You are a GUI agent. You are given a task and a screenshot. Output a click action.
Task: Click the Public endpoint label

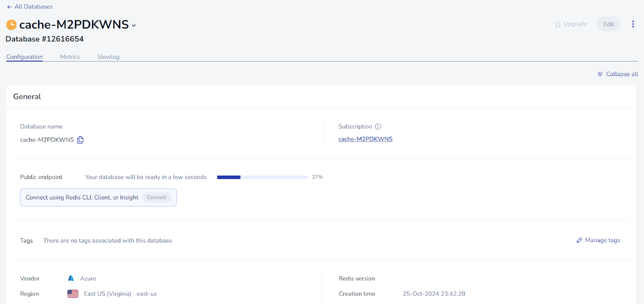pos(41,177)
